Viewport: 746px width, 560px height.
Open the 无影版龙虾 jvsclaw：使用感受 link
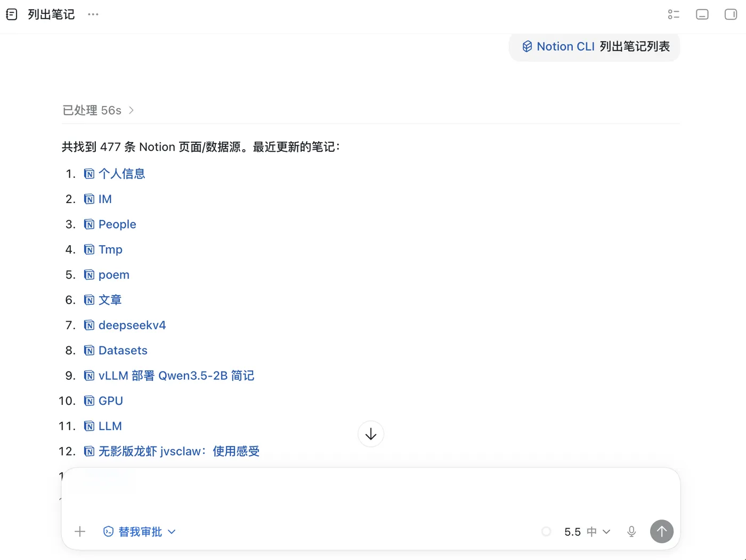pyautogui.click(x=179, y=451)
